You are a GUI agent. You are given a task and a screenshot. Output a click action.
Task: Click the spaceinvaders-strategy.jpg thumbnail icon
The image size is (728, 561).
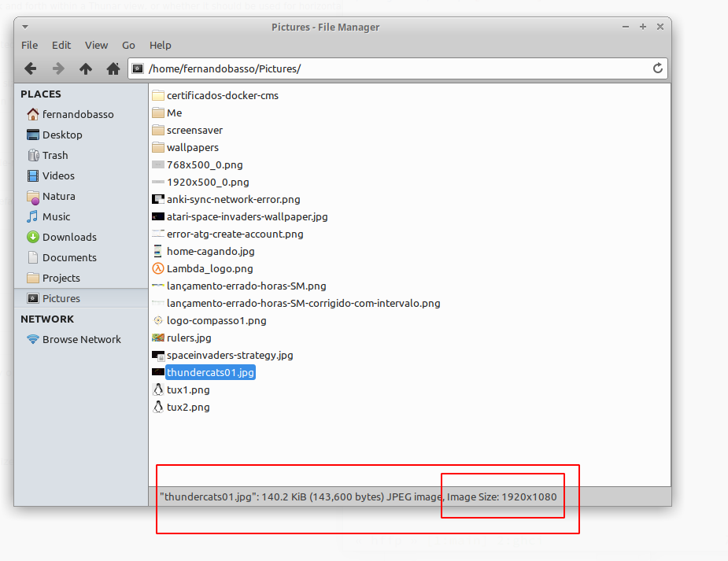point(158,356)
